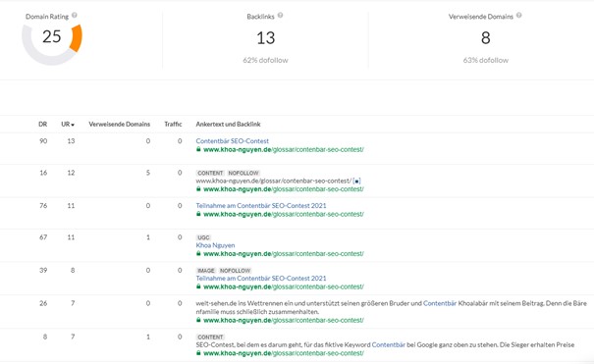
Task: Click the DR value 26
Action: pos(43,303)
